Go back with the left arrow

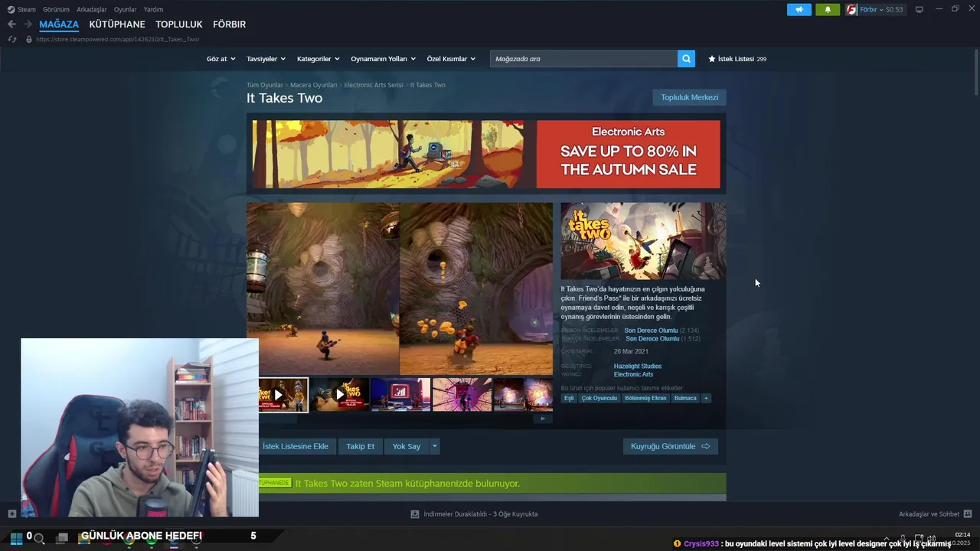(x=11, y=24)
